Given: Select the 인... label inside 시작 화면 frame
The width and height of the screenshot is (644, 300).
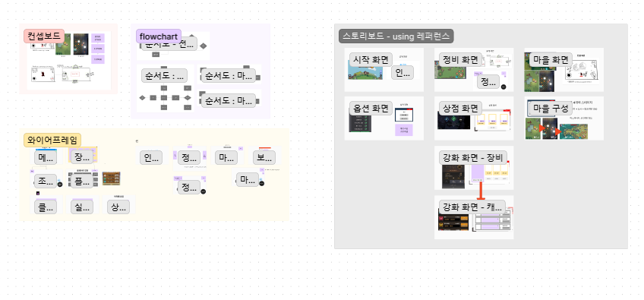Looking at the screenshot, I should tap(402, 73).
